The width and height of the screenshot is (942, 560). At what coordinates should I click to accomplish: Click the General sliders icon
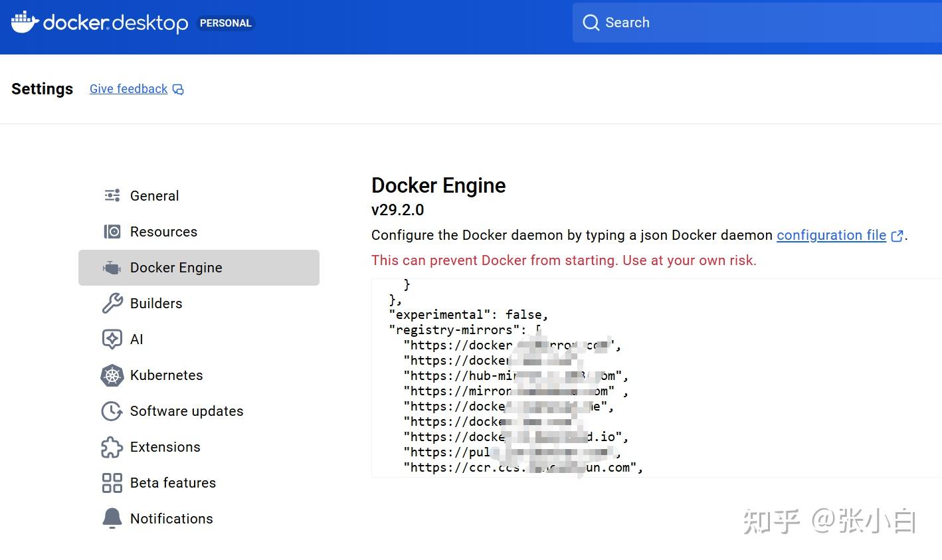[x=112, y=195]
